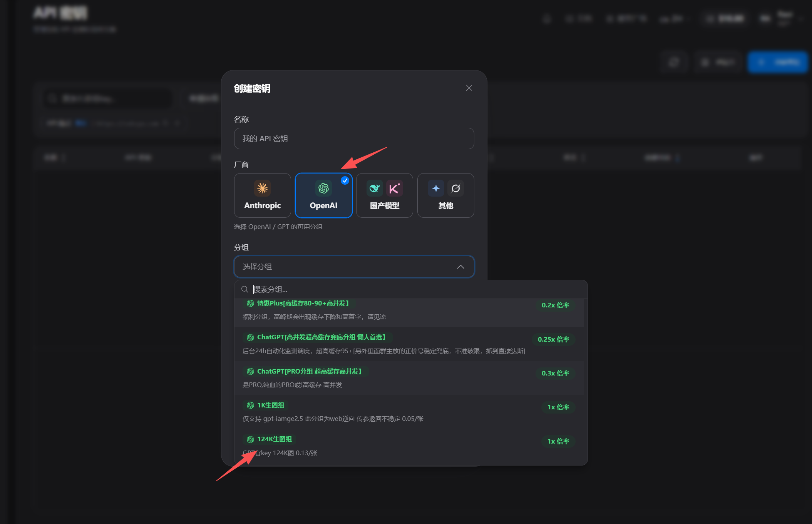
Task: Click 1x 倍率 badge on 124K生图组
Action: coord(558,441)
